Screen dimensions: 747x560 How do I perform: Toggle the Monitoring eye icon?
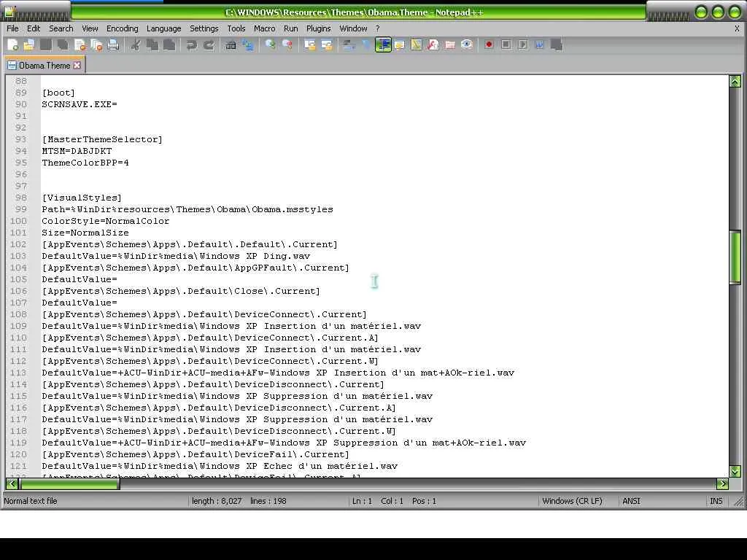[x=467, y=44]
